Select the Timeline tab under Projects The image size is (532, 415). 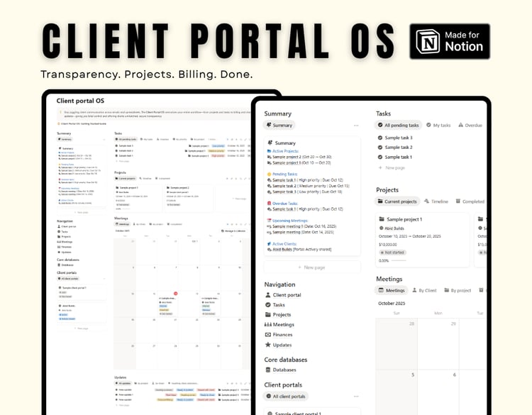[436, 201]
